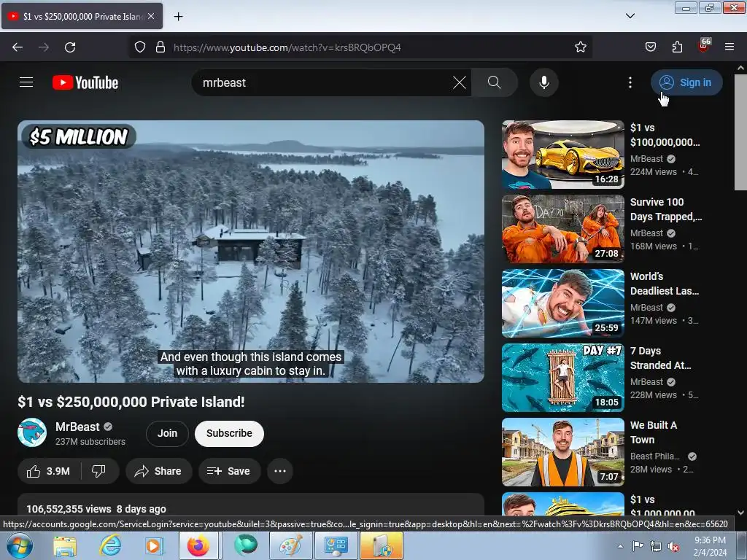Screen dimensions: 747x560
Task: Dislike the video
Action: tap(99, 471)
